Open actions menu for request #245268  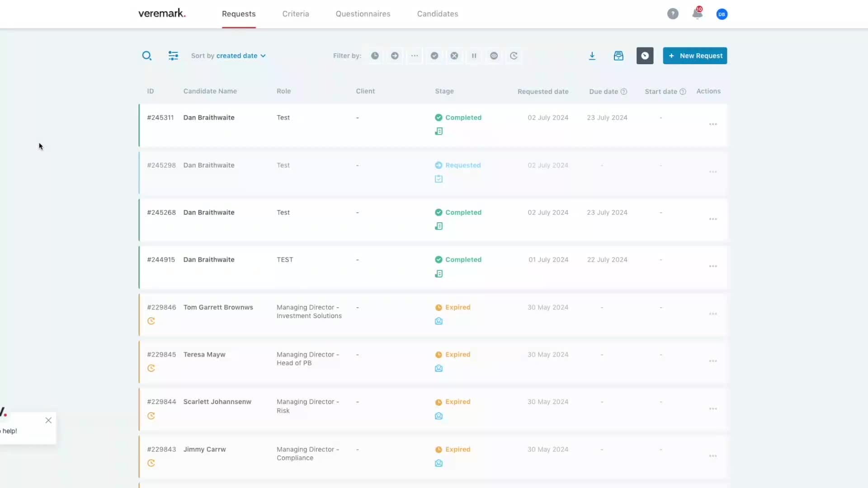tap(712, 219)
